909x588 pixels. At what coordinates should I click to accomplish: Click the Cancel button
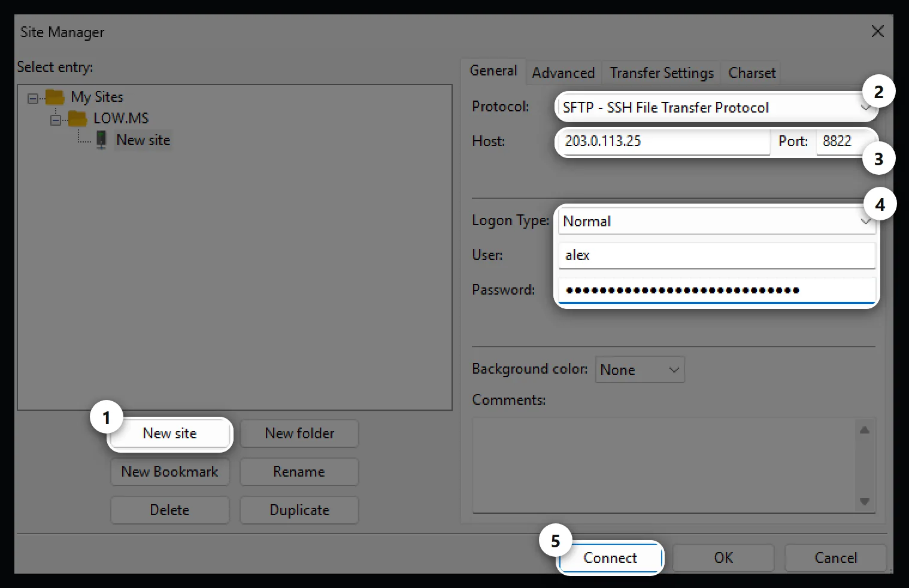click(836, 558)
